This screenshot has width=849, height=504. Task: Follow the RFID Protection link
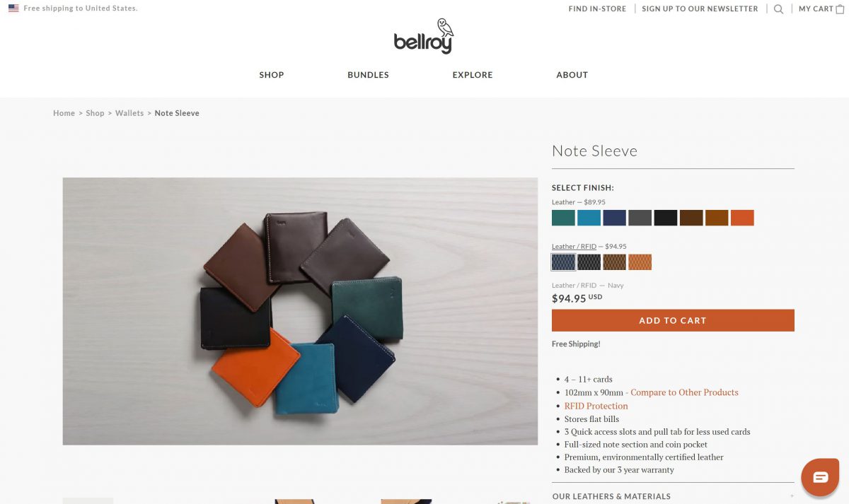(x=596, y=406)
